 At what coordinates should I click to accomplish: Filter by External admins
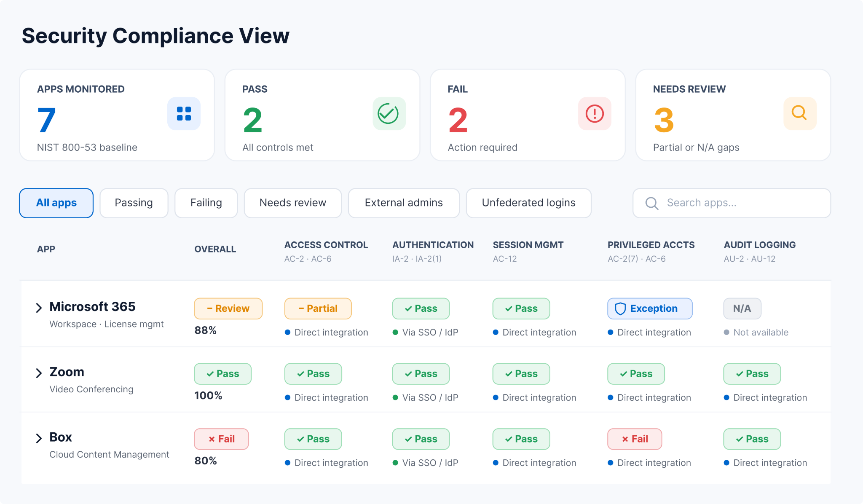[x=404, y=203]
